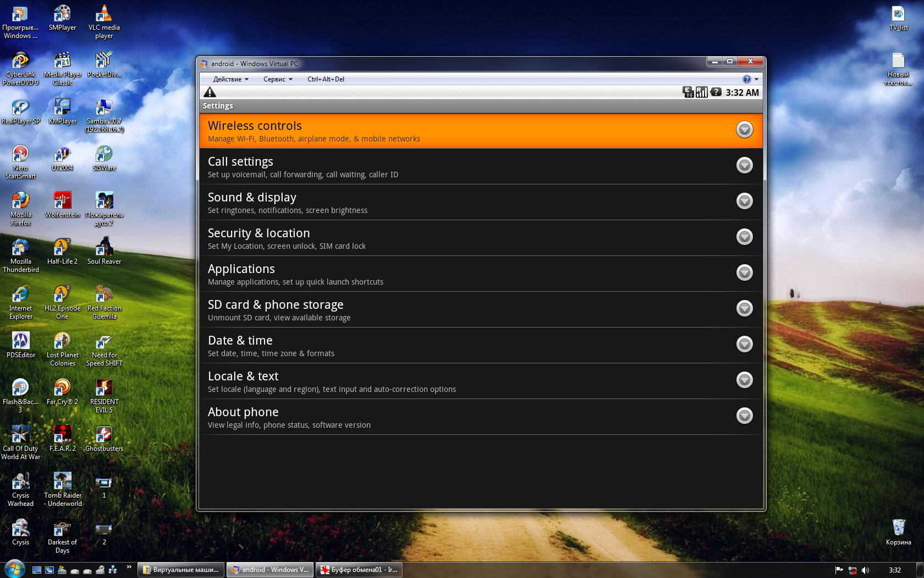Screen dimensions: 924x578
Task: Expand Date & time arrow
Action: (x=744, y=344)
